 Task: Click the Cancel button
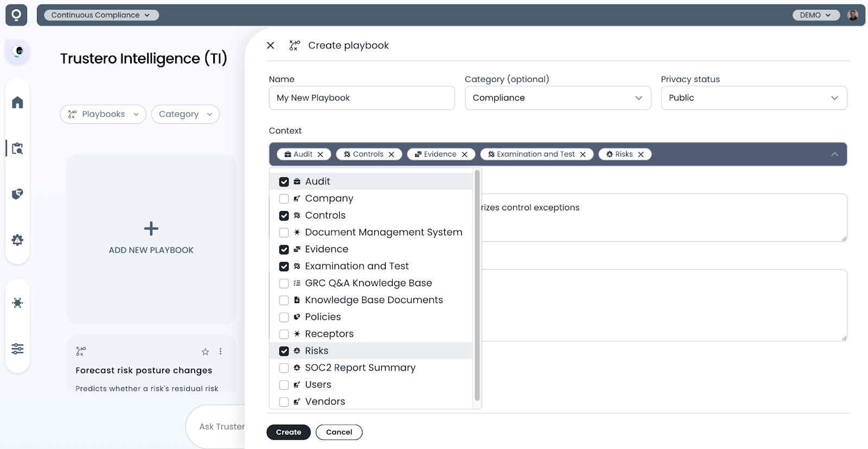pos(339,432)
